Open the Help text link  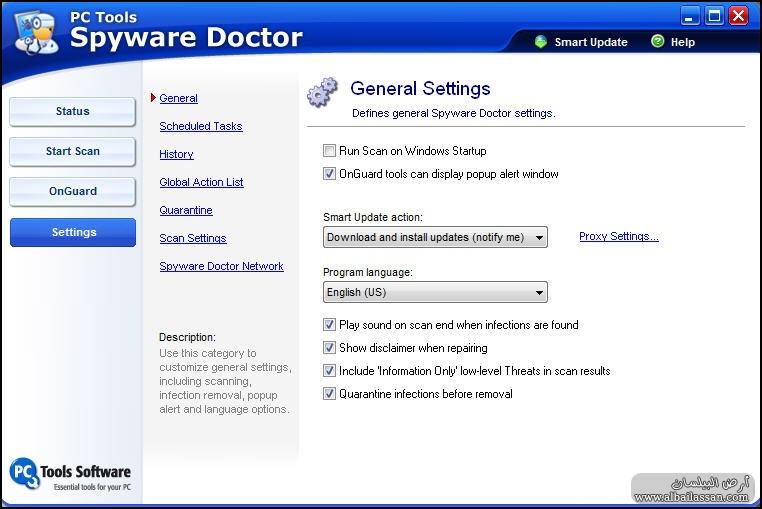[x=682, y=42]
